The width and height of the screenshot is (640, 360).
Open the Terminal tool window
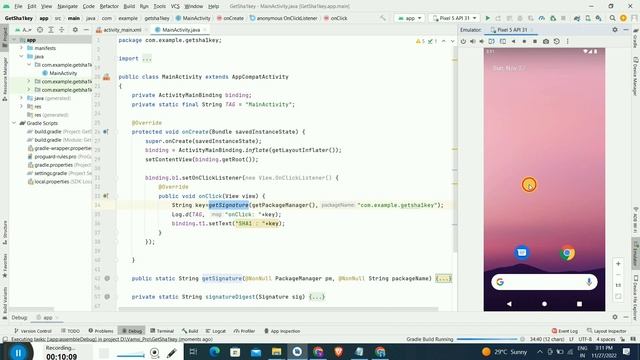coord(162,331)
